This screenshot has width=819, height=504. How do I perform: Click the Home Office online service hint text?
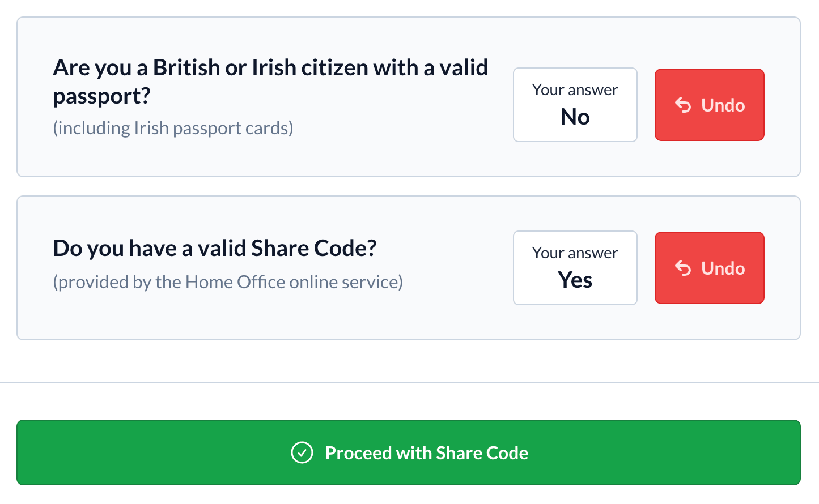[228, 282]
